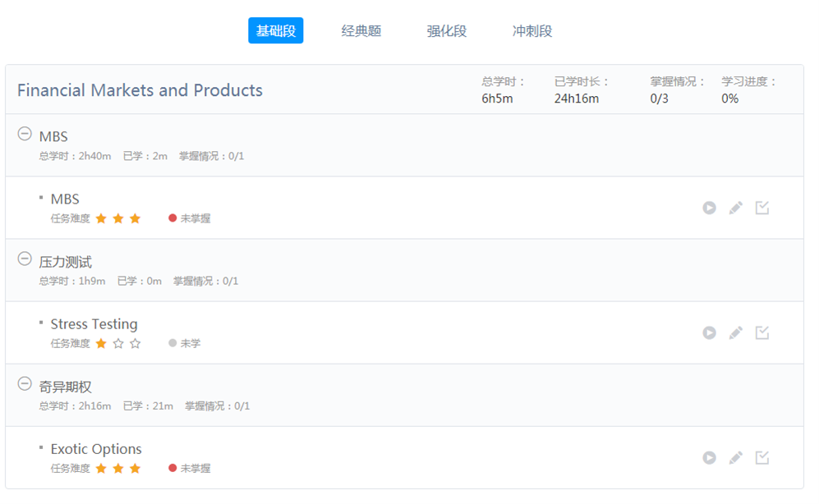Image resolution: width=819 pixels, height=504 pixels.
Task: Click the Financial Markets and Products heading
Action: click(x=140, y=90)
